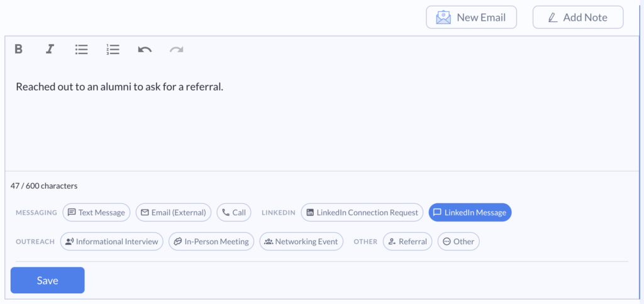Choose the Networking Event tag
The image size is (644, 304).
tap(301, 241)
